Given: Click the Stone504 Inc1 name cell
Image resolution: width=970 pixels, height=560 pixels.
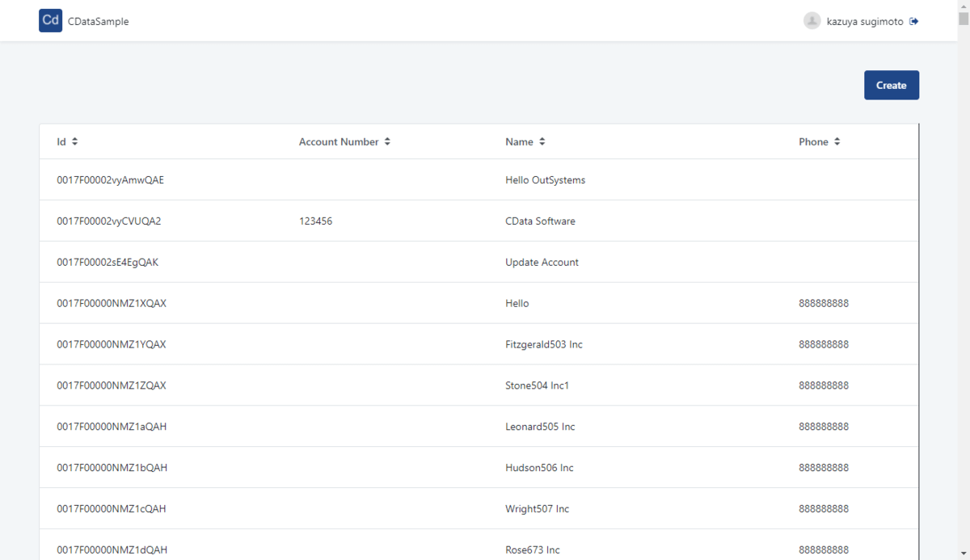Looking at the screenshot, I should click(x=537, y=386).
